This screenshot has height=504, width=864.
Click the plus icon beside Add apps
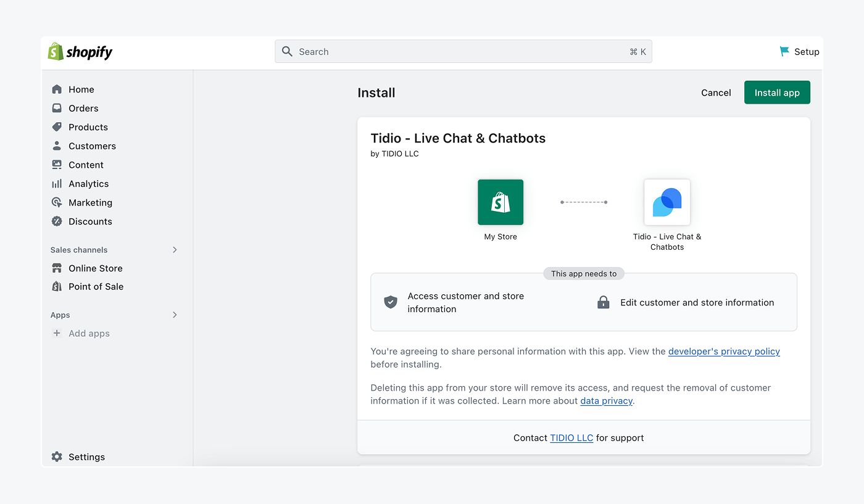pos(57,333)
